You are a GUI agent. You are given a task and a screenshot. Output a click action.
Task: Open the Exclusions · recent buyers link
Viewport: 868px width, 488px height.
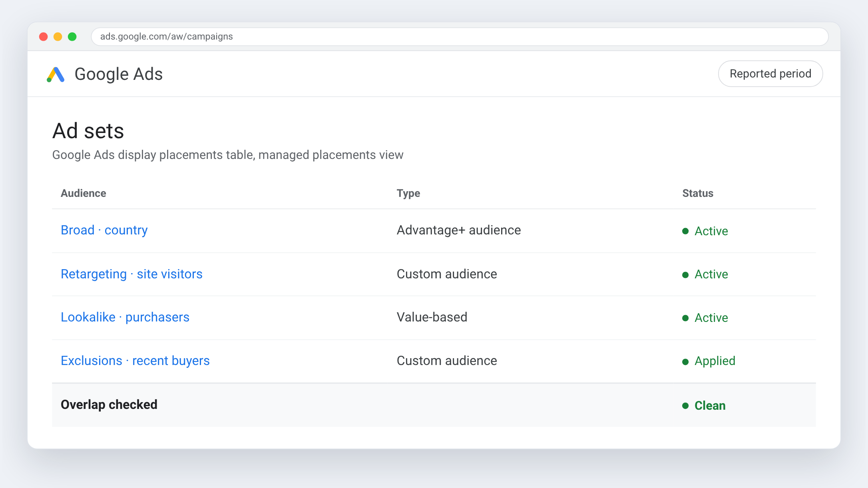coord(135,361)
